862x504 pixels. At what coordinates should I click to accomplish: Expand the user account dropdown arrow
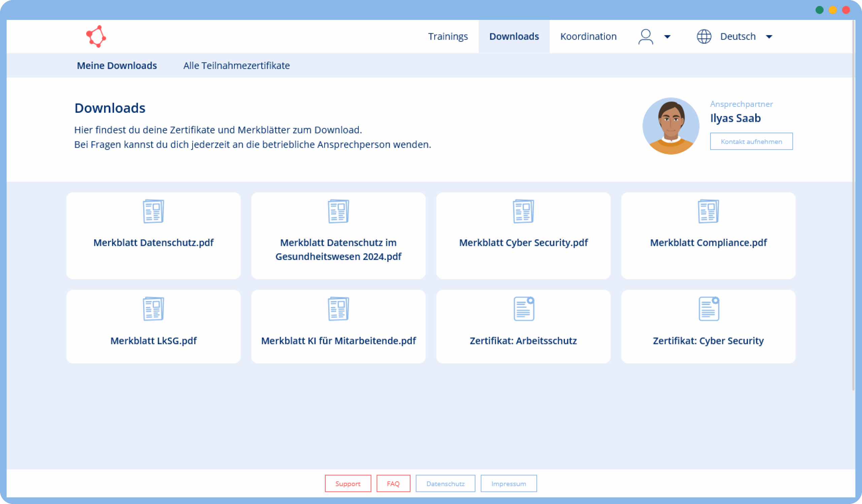pos(667,37)
